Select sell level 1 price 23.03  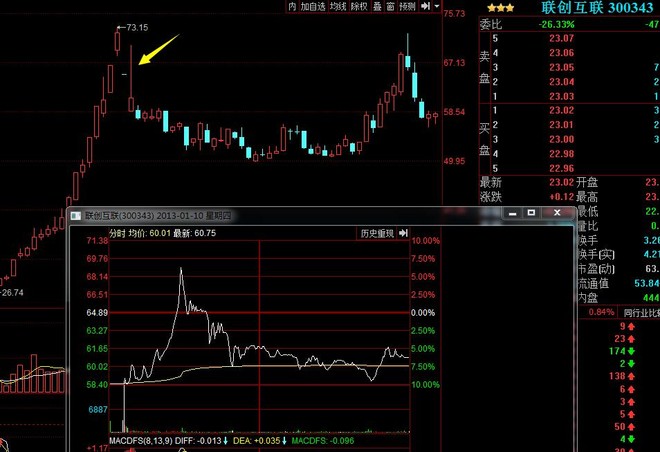coord(562,96)
